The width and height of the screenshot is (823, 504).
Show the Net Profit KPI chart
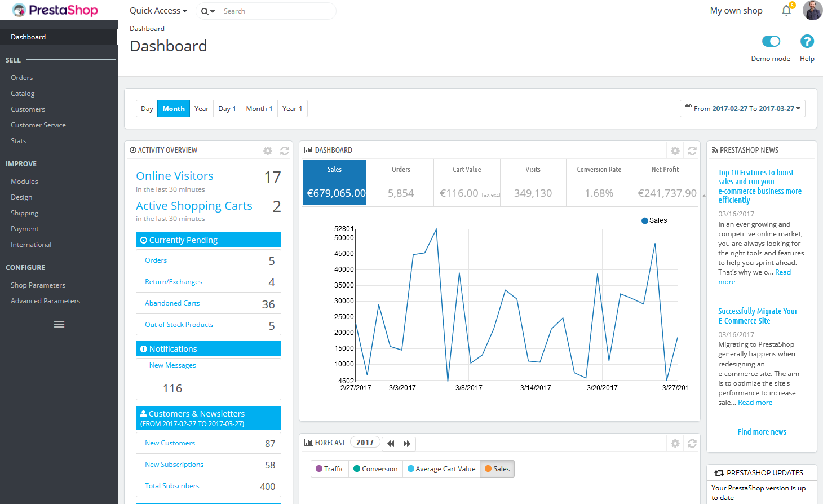665,183
